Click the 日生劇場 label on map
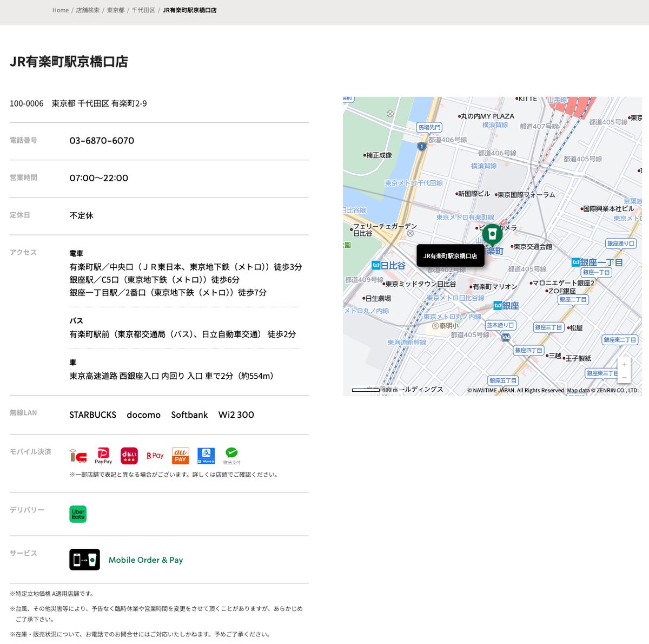The height and width of the screenshot is (644, 649). (377, 298)
